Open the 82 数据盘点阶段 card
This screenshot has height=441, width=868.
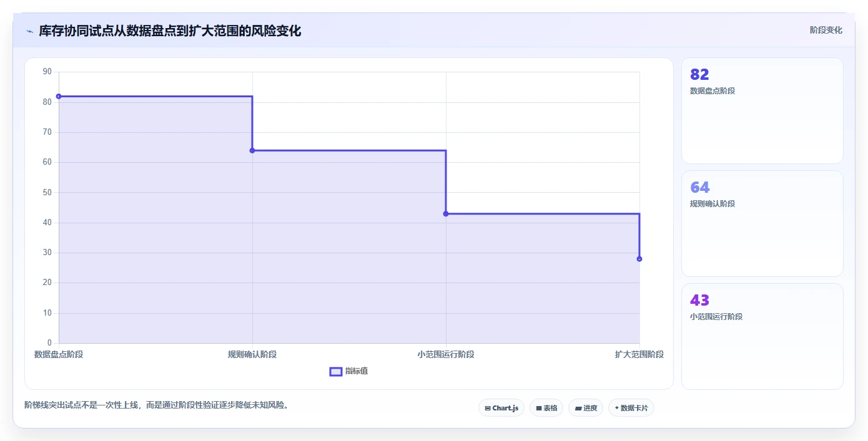click(762, 111)
